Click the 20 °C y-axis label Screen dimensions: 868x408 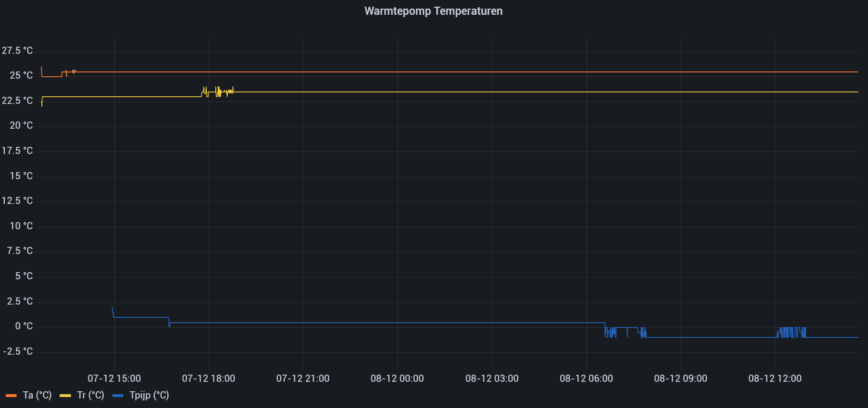[21, 125]
